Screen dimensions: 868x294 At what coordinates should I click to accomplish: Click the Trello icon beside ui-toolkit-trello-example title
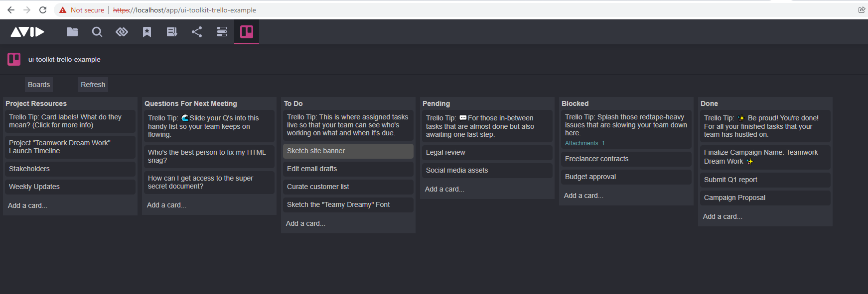pos(14,59)
